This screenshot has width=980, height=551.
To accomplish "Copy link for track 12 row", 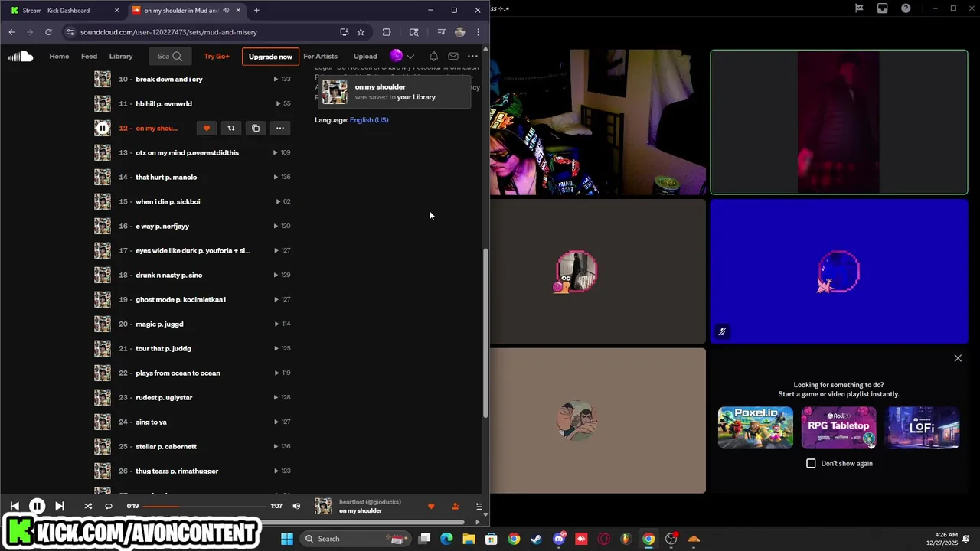I will click(x=256, y=128).
